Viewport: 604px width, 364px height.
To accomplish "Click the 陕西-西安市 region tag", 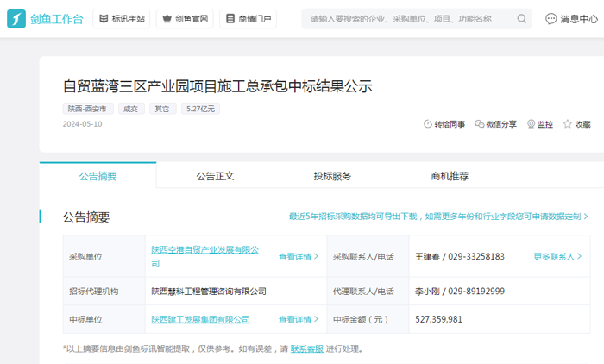I will pyautogui.click(x=88, y=109).
